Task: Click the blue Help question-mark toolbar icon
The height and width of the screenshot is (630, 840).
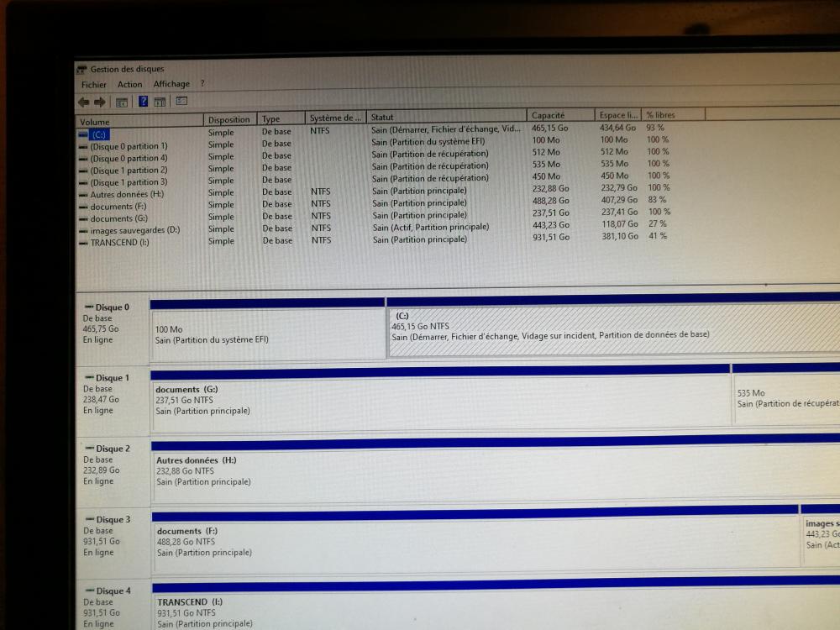Action: click(x=143, y=102)
